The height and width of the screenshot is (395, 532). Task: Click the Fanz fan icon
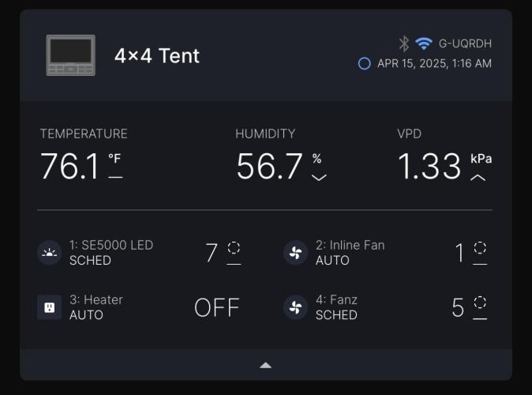tap(295, 307)
